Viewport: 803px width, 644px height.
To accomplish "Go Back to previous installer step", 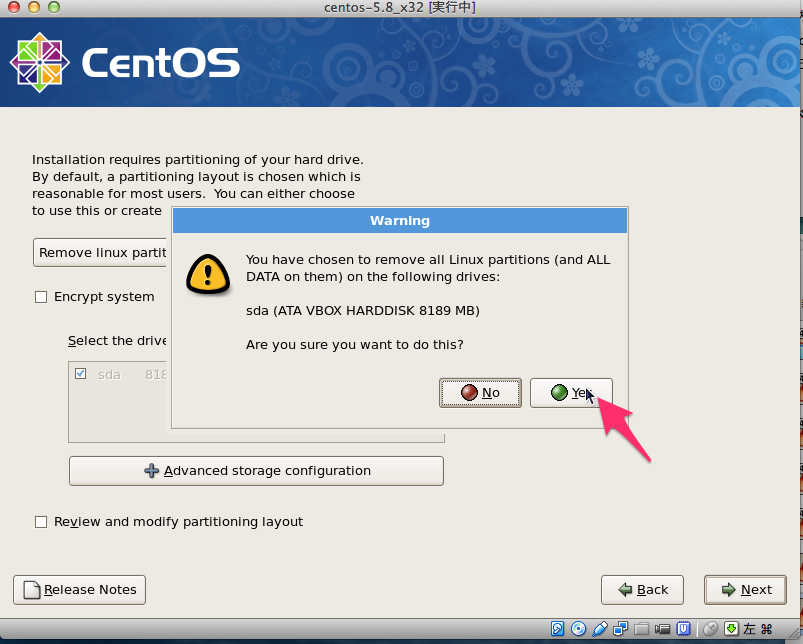I will pyautogui.click(x=642, y=590).
